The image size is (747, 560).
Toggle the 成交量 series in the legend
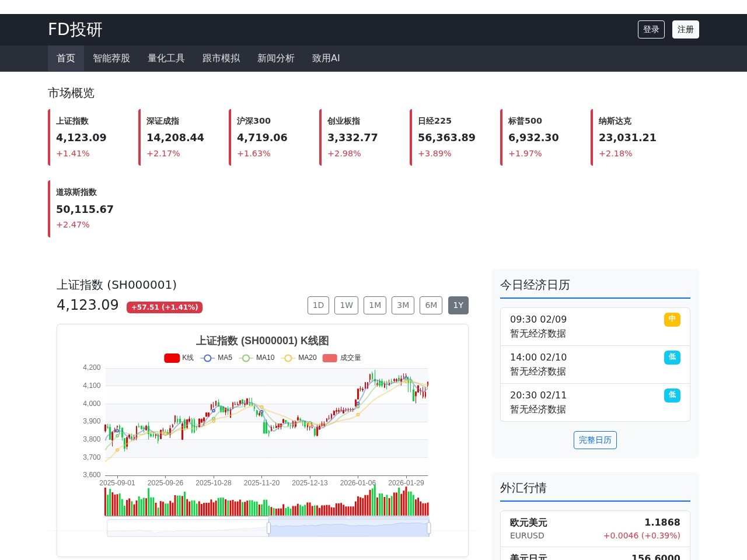(x=341, y=358)
